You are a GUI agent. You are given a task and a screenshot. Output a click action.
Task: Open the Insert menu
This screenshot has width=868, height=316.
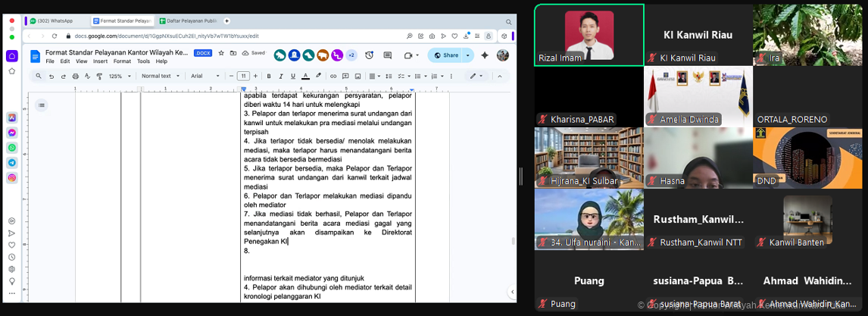pyautogui.click(x=100, y=61)
